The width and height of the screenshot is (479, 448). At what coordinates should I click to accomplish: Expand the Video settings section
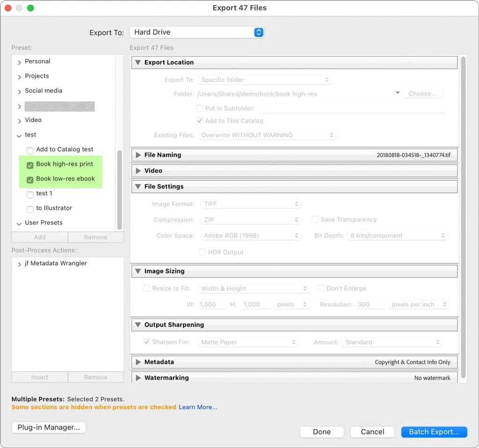point(138,171)
